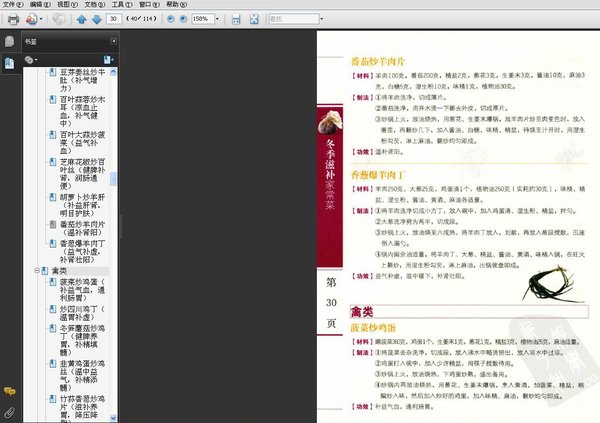Open the 文件 menu

13,4
